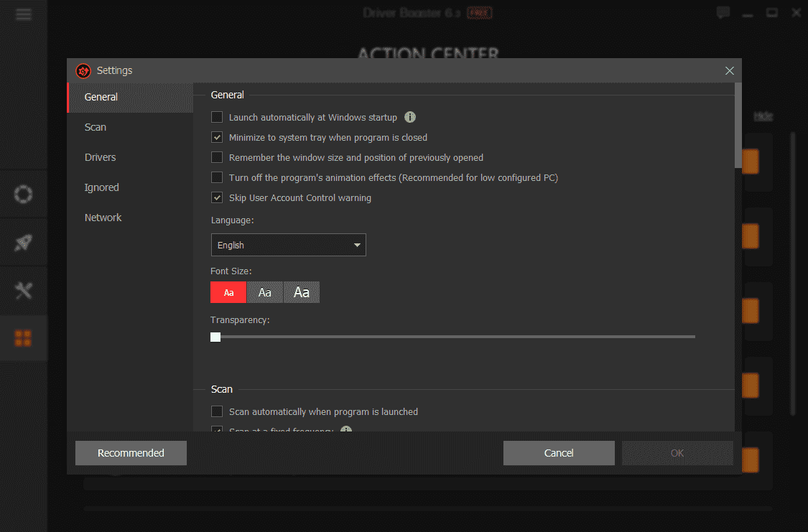Confirm settings with the OK button

pos(677,453)
